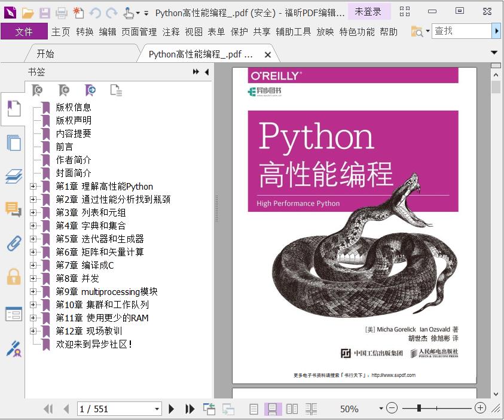Image resolution: width=504 pixels, height=420 pixels.
Task: Click the Open file folder icon
Action: [x=28, y=13]
